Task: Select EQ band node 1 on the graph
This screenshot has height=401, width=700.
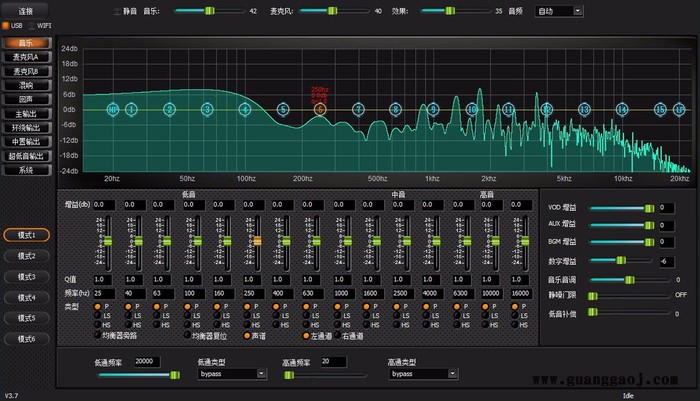Action: point(131,109)
